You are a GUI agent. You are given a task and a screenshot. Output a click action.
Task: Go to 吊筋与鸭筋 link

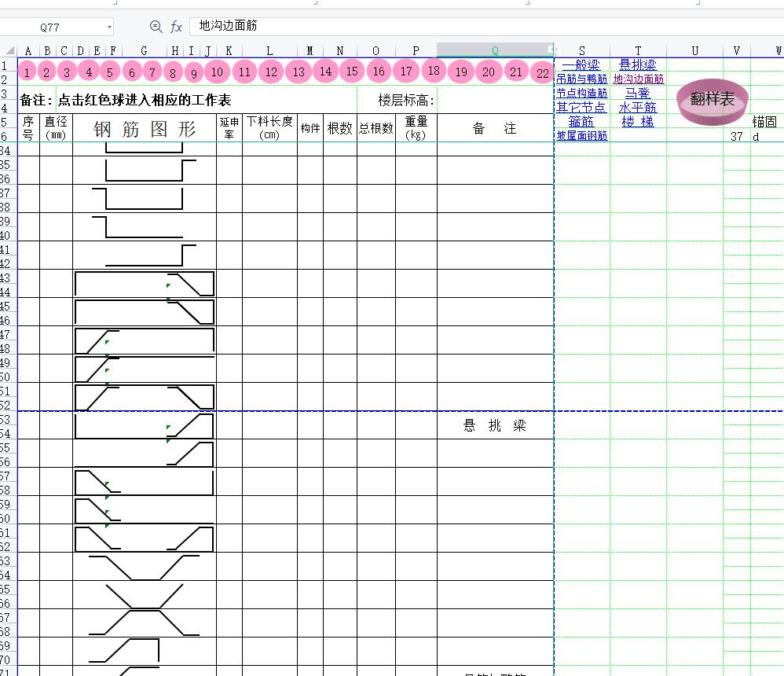click(x=581, y=79)
